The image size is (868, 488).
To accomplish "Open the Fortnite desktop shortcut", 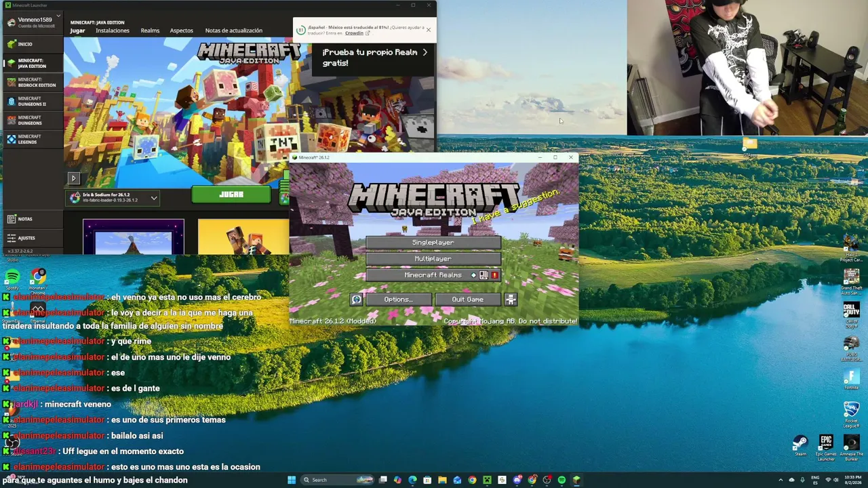I will click(851, 379).
